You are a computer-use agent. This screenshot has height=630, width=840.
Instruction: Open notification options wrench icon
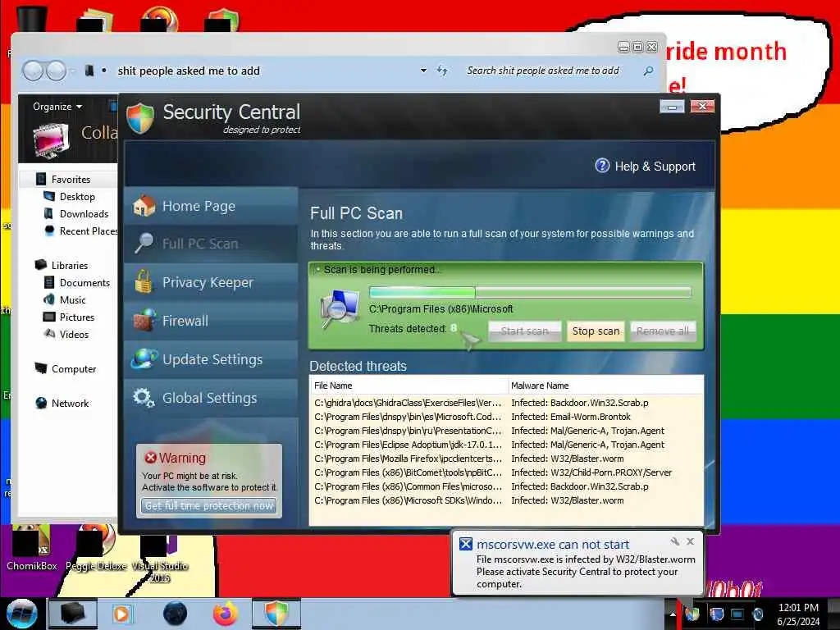tap(675, 541)
